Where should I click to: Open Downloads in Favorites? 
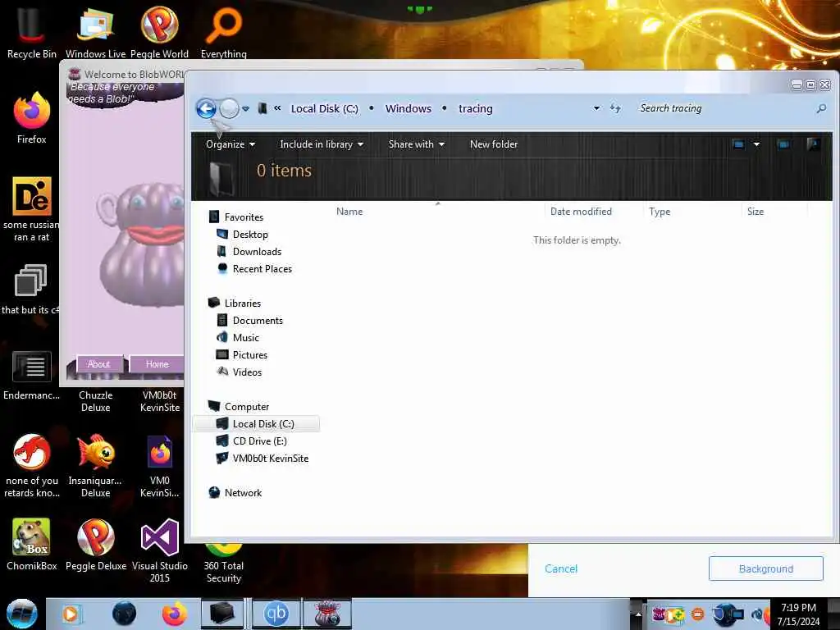pos(249,251)
